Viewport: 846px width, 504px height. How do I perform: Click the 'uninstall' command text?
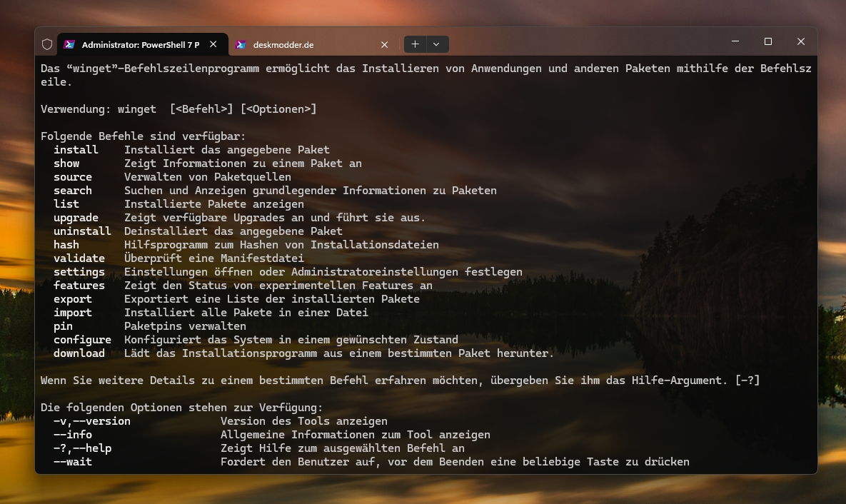[82, 231]
